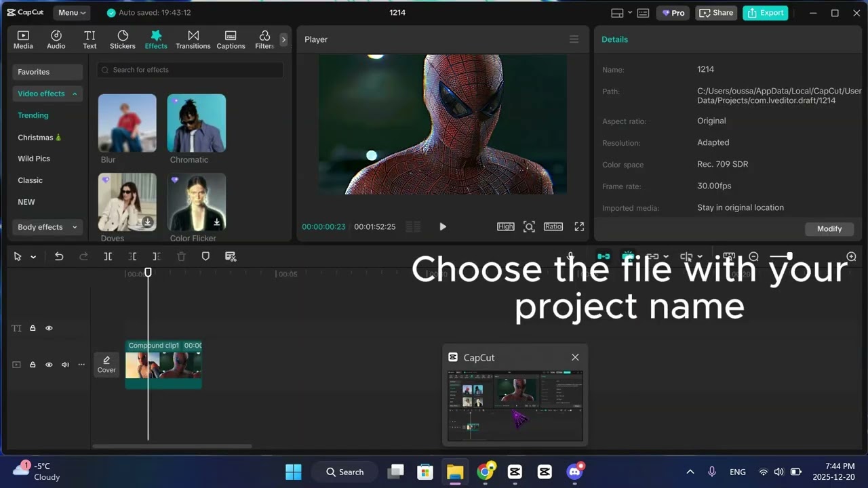Screen dimensions: 868x488
Task: Expand the Select tool mode dropdown
Action: 33,257
